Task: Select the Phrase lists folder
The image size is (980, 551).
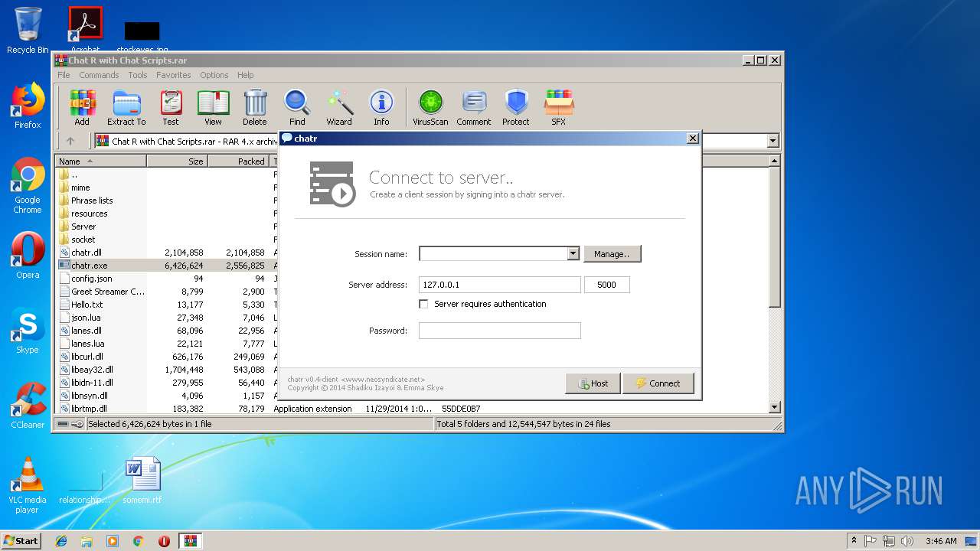Action: click(92, 201)
